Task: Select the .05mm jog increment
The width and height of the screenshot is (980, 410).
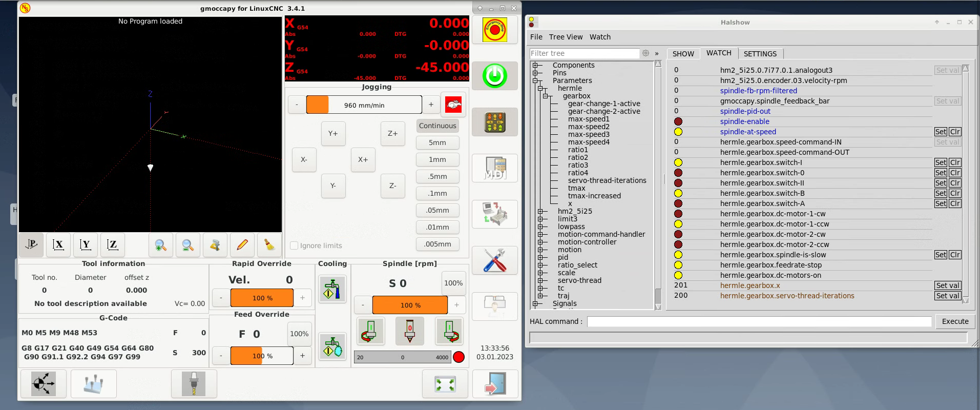Action: (x=437, y=210)
